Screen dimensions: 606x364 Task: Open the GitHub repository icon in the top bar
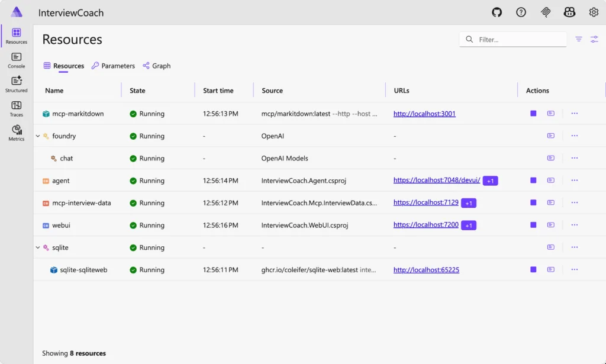[x=497, y=12]
